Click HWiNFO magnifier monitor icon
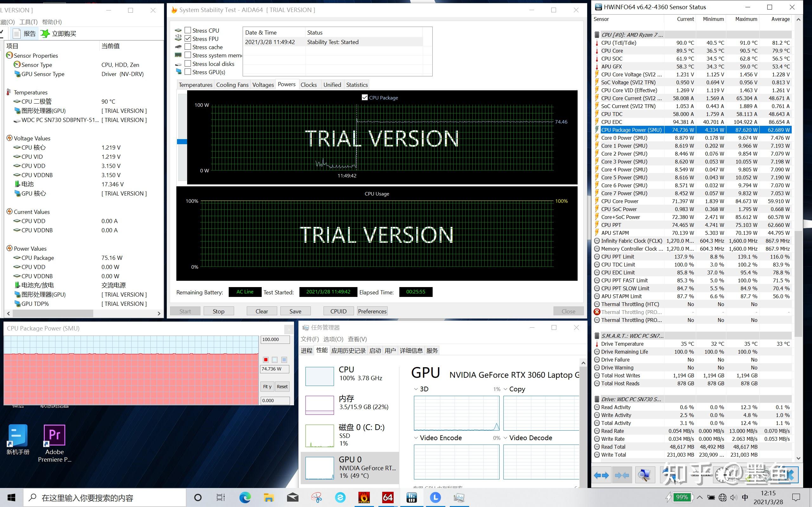 (644, 475)
